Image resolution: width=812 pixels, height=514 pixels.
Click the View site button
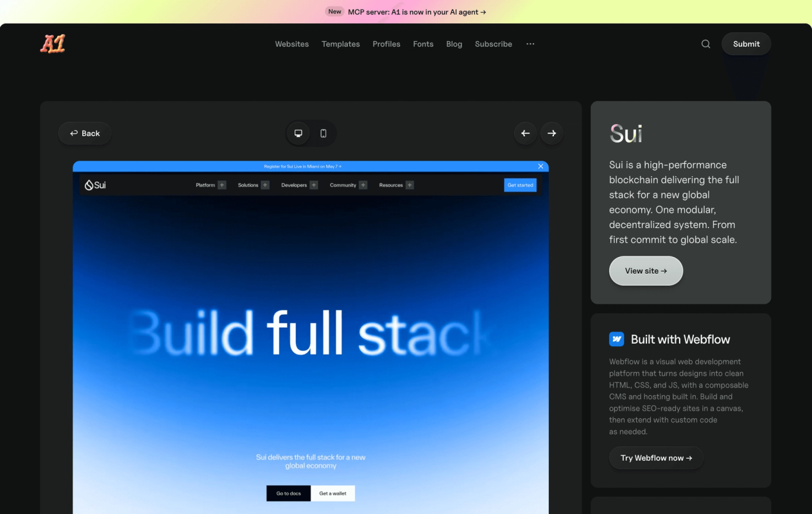(x=646, y=270)
